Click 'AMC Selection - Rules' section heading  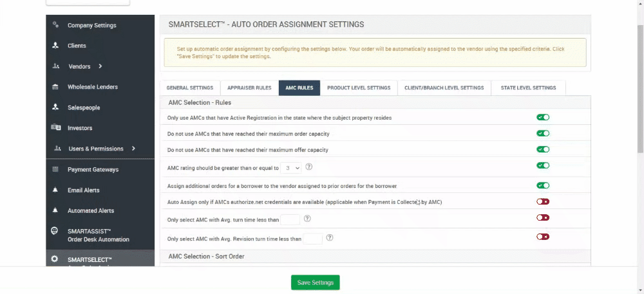[x=200, y=102]
